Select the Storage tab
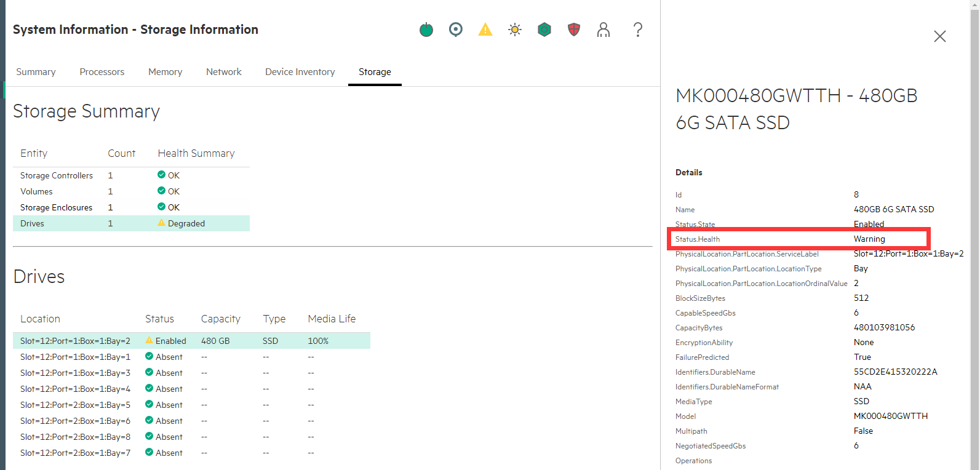 tap(375, 72)
